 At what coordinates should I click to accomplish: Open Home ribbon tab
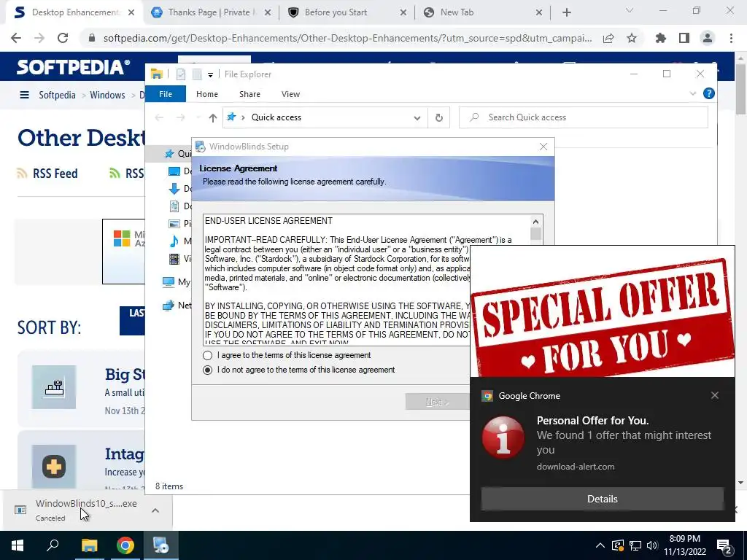pos(206,94)
